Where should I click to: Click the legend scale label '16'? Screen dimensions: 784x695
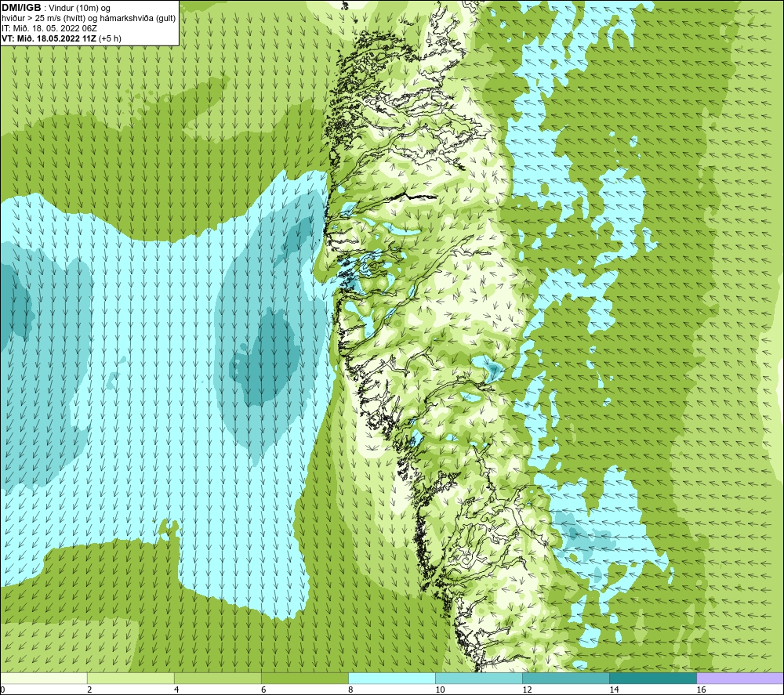pos(701,690)
